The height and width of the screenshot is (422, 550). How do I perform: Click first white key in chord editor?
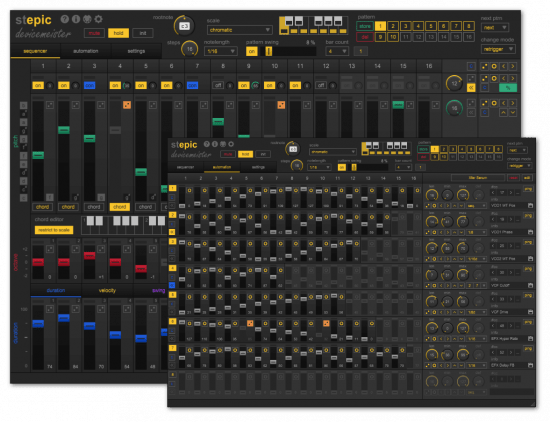coord(90,221)
